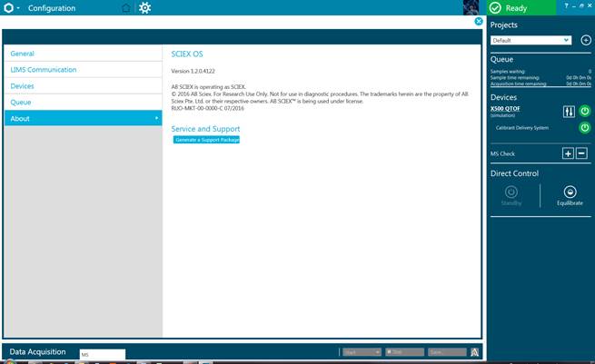
Task: Toggle the X500 QTOF power button
Action: coord(585,111)
